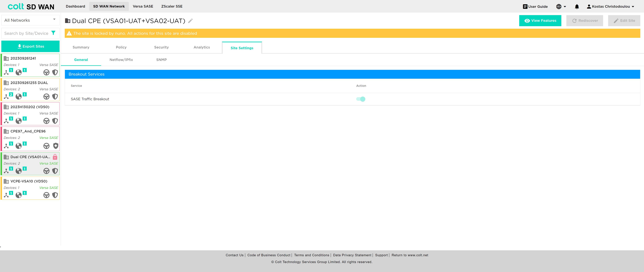Click the steering wheel icon for CPE97_And_CPE96

[47, 146]
